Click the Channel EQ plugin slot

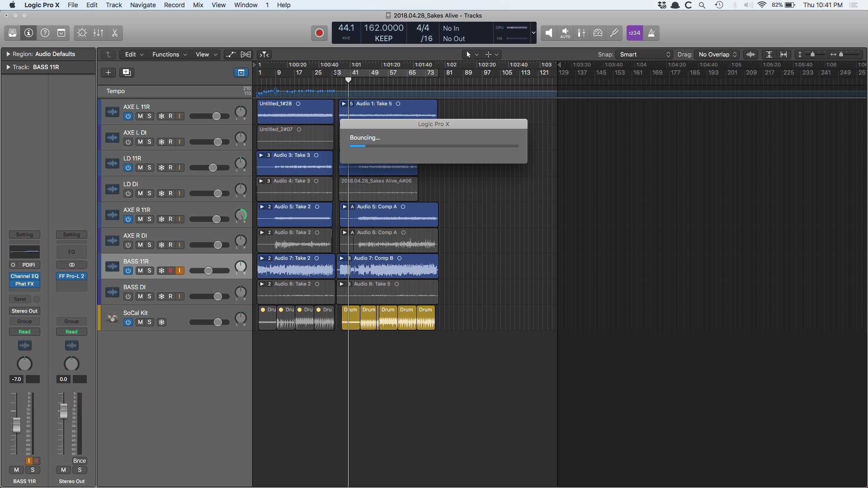25,277
